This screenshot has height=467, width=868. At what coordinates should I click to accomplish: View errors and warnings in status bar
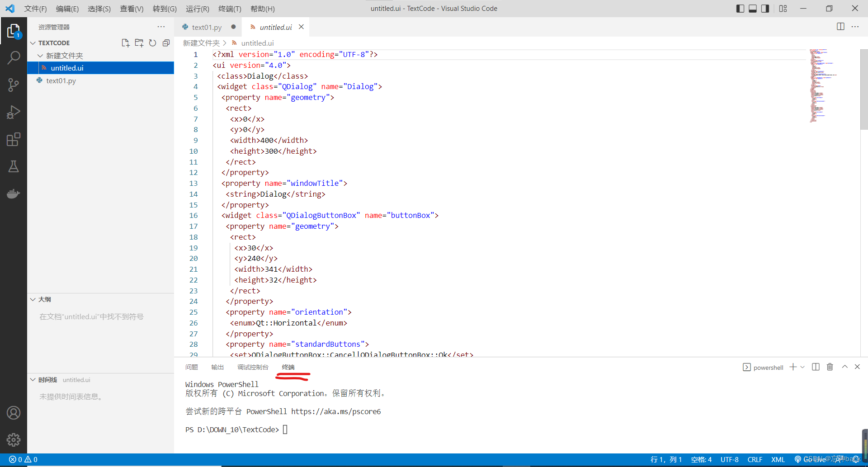pos(23,459)
